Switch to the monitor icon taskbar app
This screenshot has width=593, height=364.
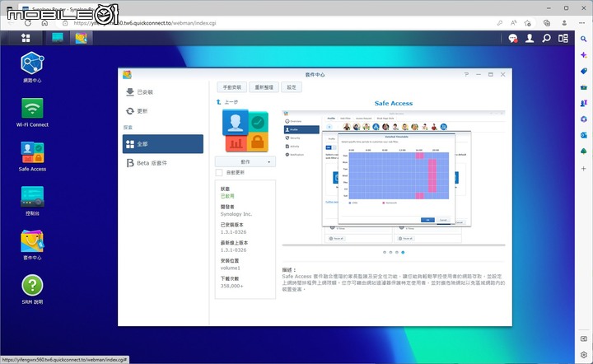58,38
